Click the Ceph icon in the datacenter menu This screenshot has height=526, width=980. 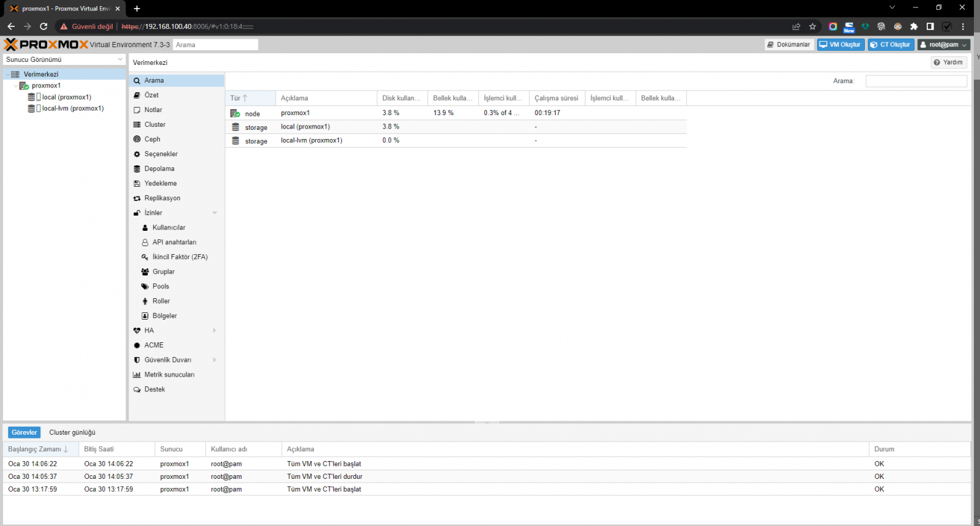[137, 140]
